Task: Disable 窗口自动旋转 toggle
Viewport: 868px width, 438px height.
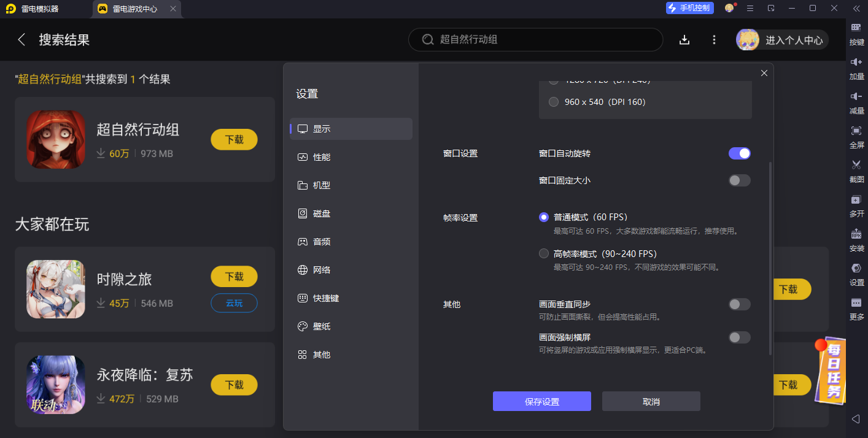Action: pyautogui.click(x=739, y=153)
